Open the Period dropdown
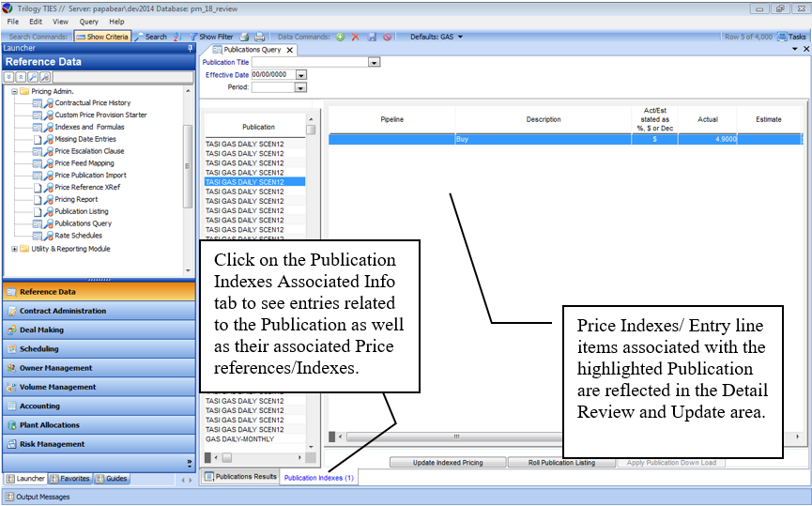812x506 pixels. pyautogui.click(x=300, y=87)
